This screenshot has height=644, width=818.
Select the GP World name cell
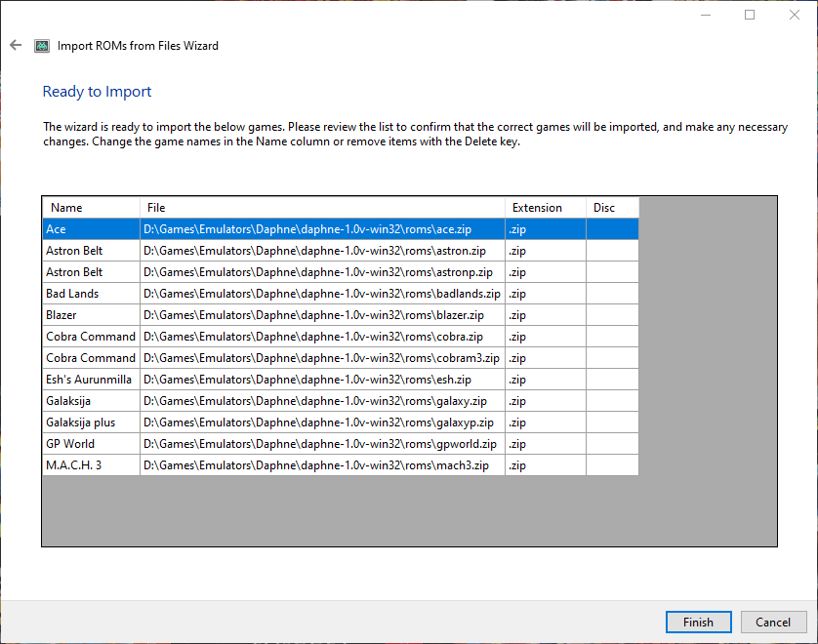coord(91,444)
